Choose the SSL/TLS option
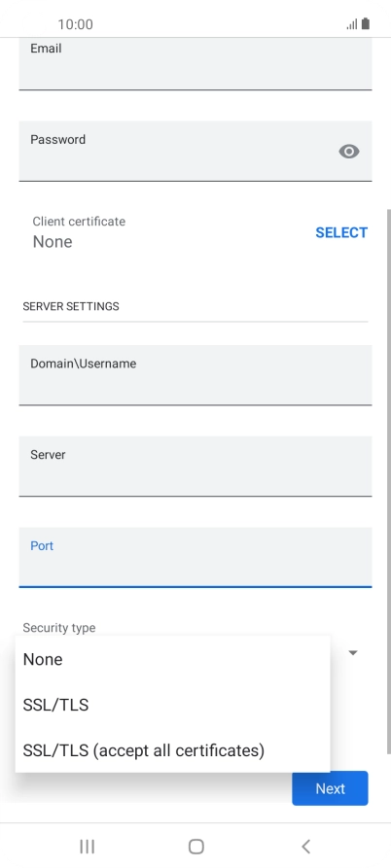Image resolution: width=391 pixels, height=868 pixels. coord(172,705)
